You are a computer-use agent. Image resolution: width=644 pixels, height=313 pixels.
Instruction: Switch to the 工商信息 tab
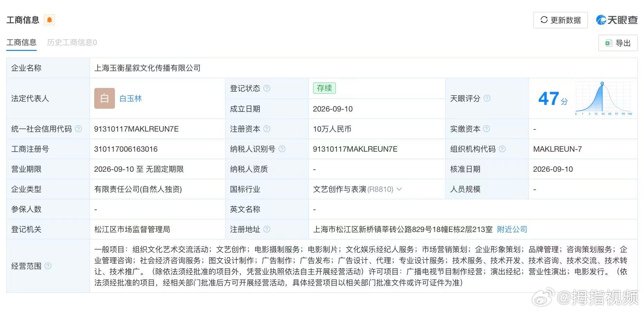pyautogui.click(x=21, y=43)
